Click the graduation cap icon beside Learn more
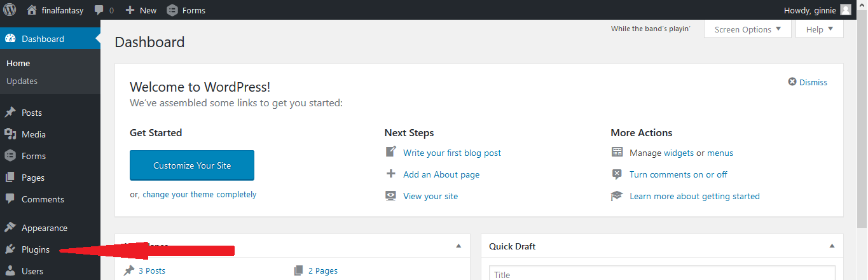The image size is (868, 280). [x=617, y=196]
